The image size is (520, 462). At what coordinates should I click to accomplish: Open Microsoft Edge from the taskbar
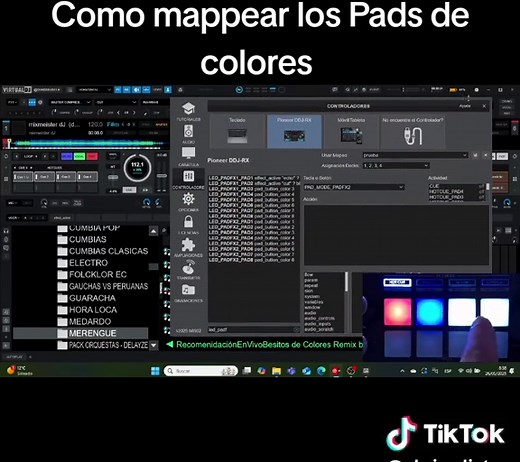321,371
